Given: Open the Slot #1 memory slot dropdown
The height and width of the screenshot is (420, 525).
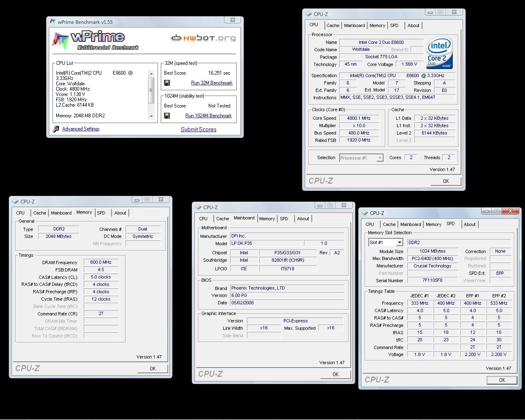Looking at the screenshot, I should click(400, 242).
